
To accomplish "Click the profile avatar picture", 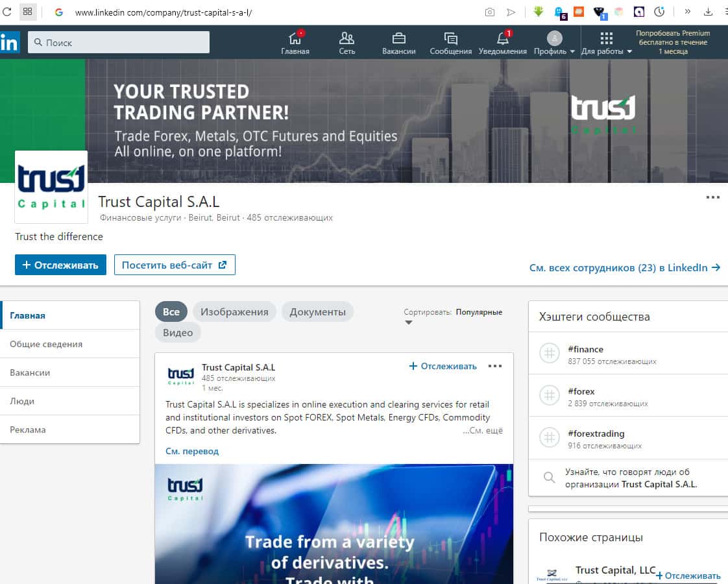I will coord(554,38).
